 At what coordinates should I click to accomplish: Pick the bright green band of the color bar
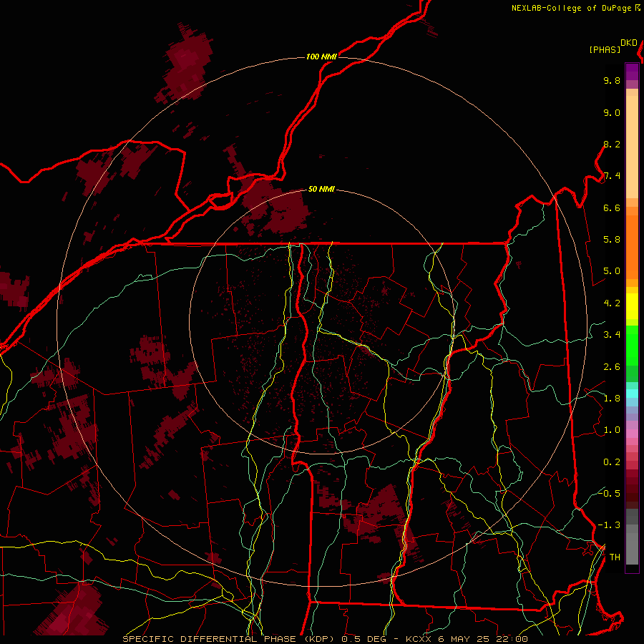tap(632, 345)
